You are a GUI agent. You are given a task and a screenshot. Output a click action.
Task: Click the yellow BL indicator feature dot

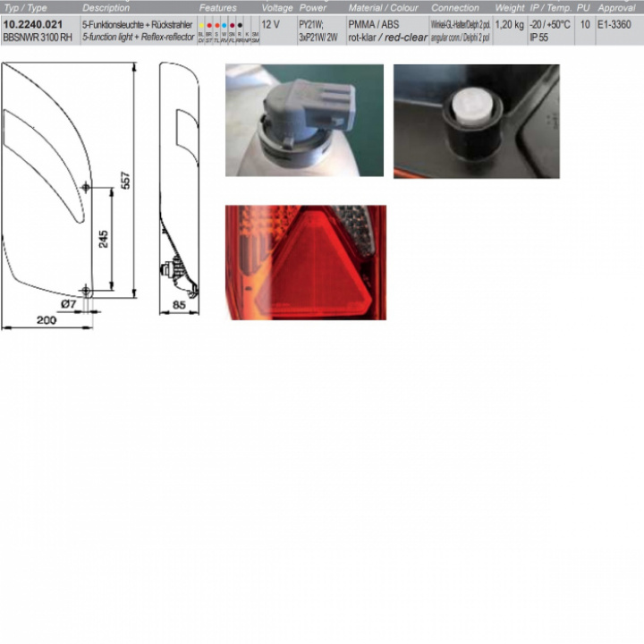point(201,27)
